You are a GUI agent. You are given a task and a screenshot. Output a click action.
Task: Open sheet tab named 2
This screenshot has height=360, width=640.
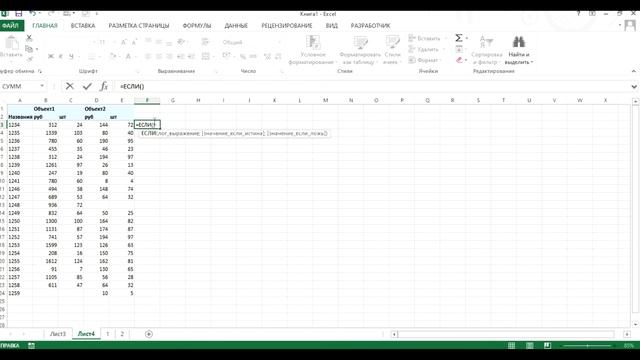[x=122, y=334]
